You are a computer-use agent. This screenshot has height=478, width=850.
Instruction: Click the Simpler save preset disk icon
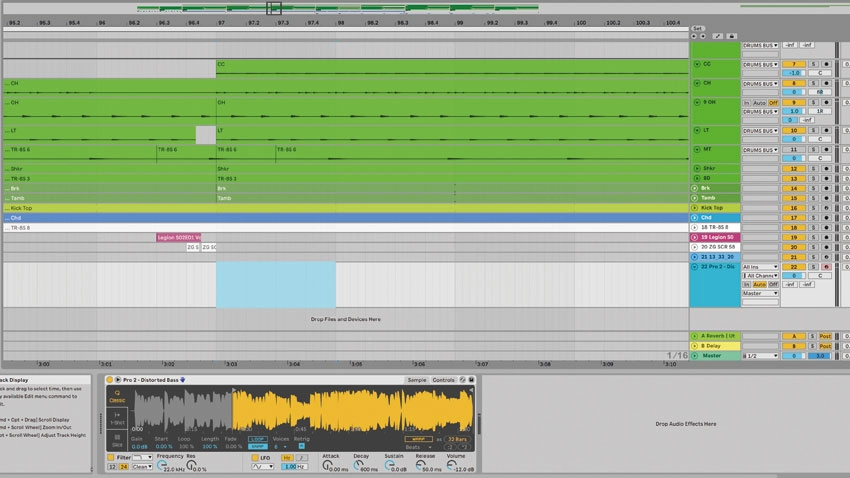471,380
